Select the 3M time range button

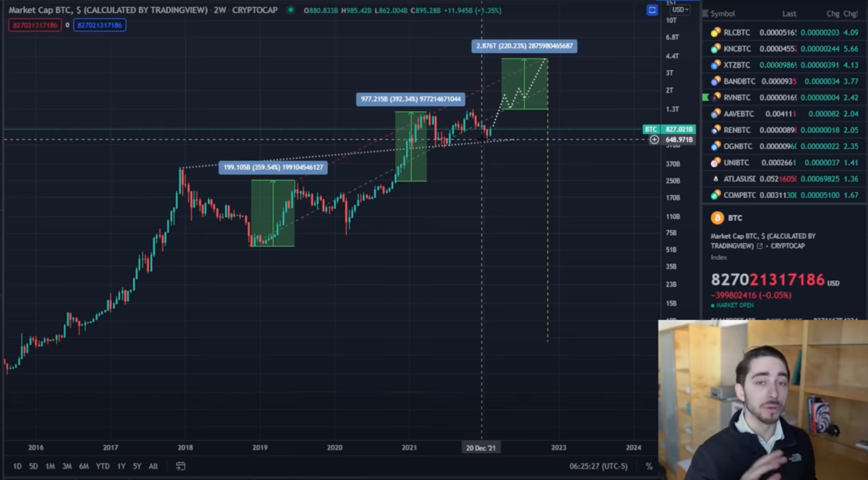click(67, 466)
